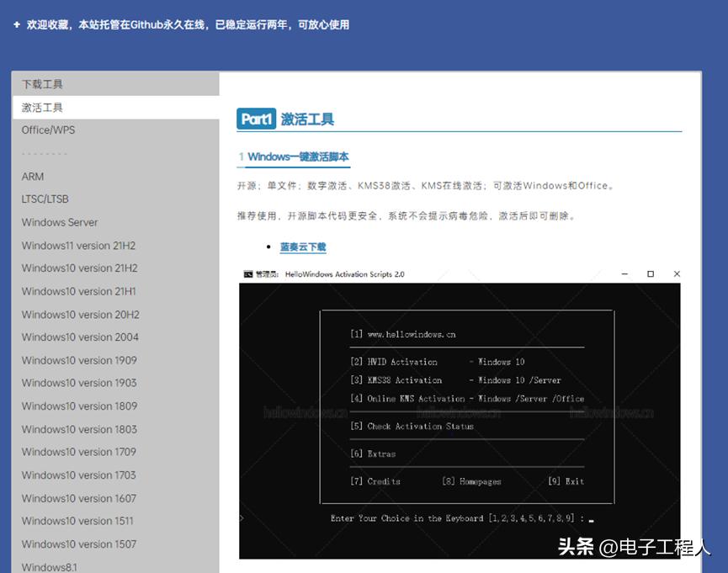Open the 蓝奏云下载 download link
Viewport: 728px width, 573px height.
point(302,247)
